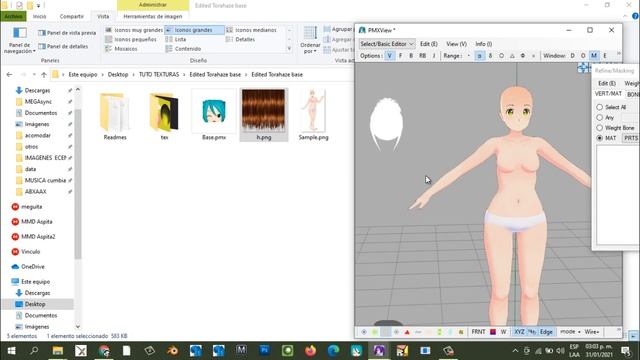Click the yellow N normals icon
The width and height of the screenshot is (640, 360).
coord(461,332)
